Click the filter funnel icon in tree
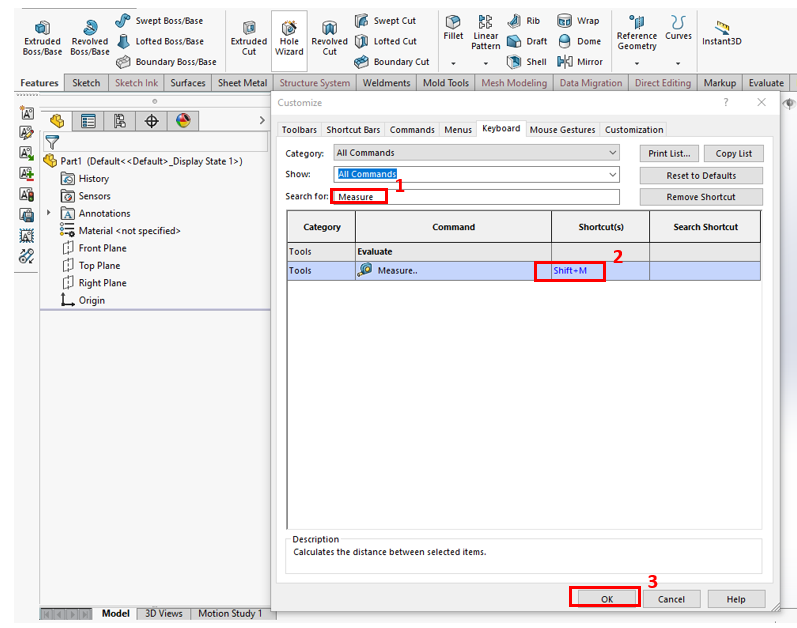 pos(52,142)
